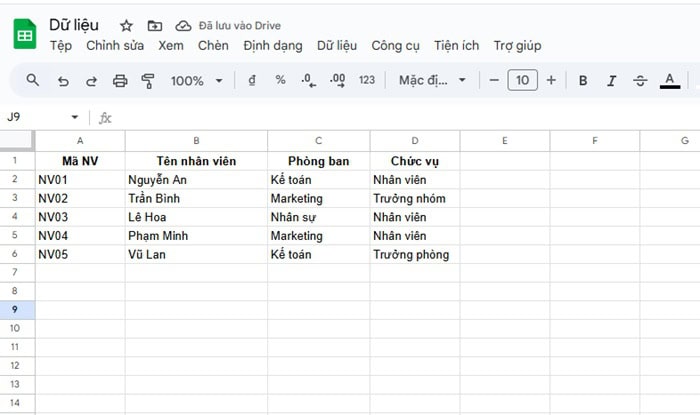
Task: Click the move to folder icon
Action: pyautogui.click(x=154, y=25)
